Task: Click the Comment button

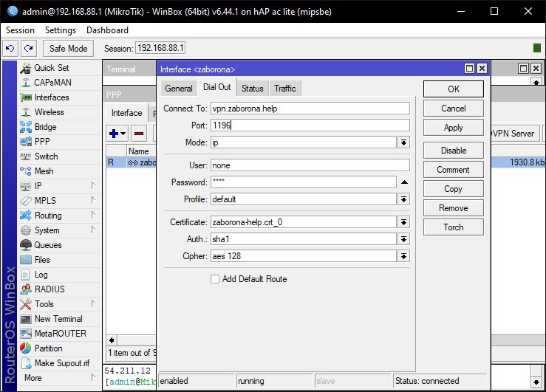Action: point(454,170)
